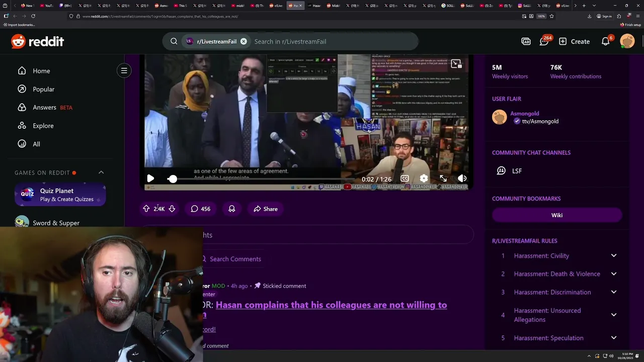Viewport: 644px width, 362px height.
Task: Mute the video volume
Action: (x=462, y=178)
